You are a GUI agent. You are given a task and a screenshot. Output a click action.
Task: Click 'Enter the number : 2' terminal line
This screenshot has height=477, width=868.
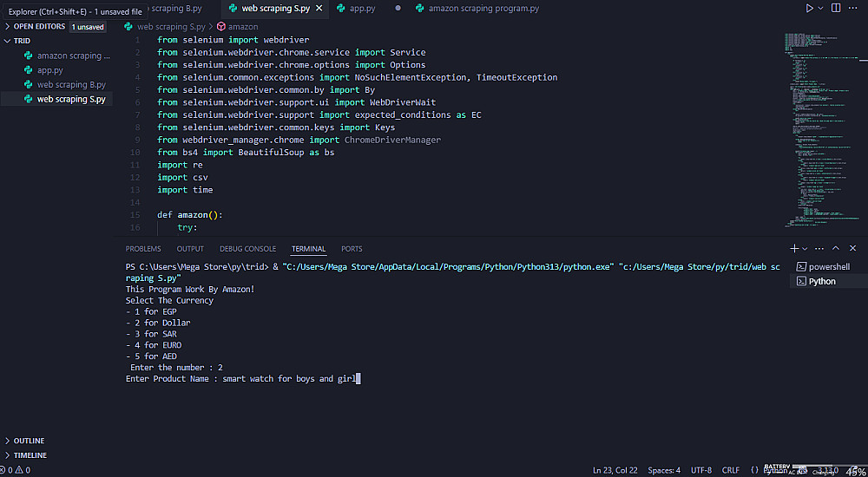pos(176,368)
